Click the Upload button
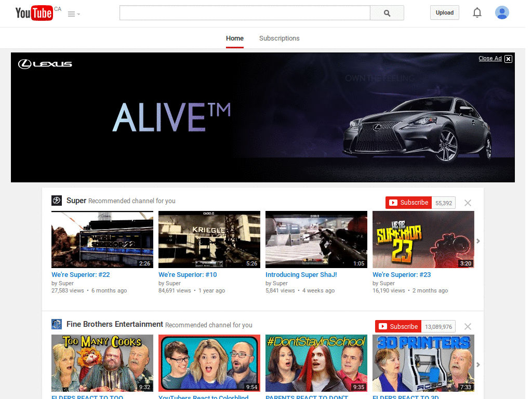 (x=445, y=12)
